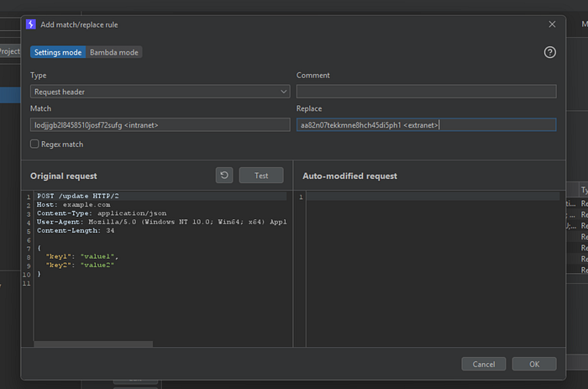Select the Request header combo box
Screen dimensions: 588x389
tap(160, 92)
